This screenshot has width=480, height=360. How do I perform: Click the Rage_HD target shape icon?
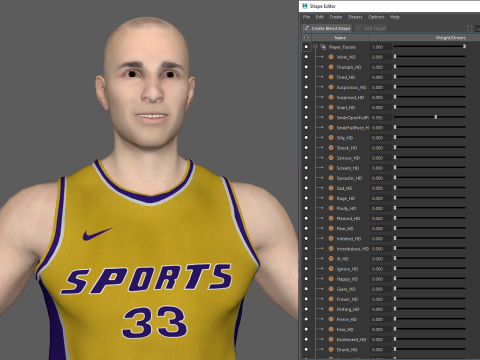click(331, 198)
